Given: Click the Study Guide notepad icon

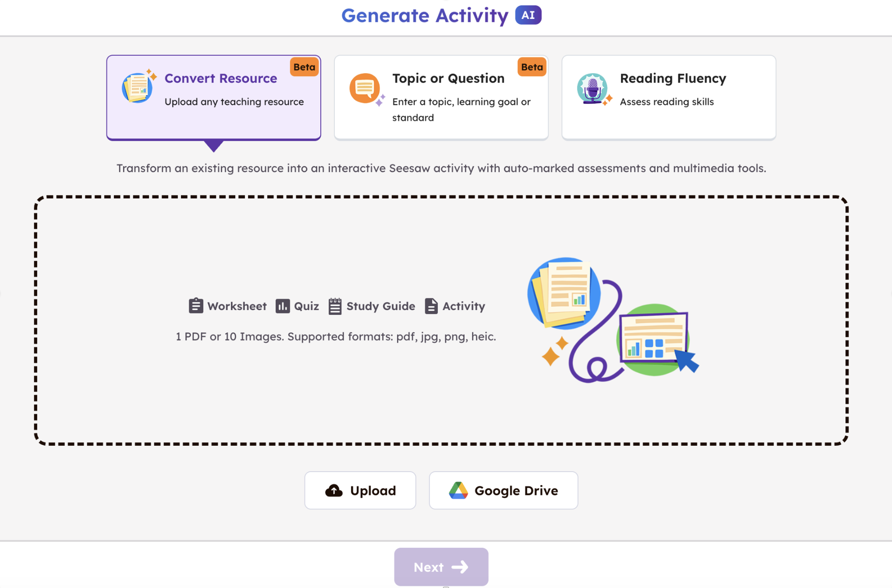Looking at the screenshot, I should tap(335, 306).
